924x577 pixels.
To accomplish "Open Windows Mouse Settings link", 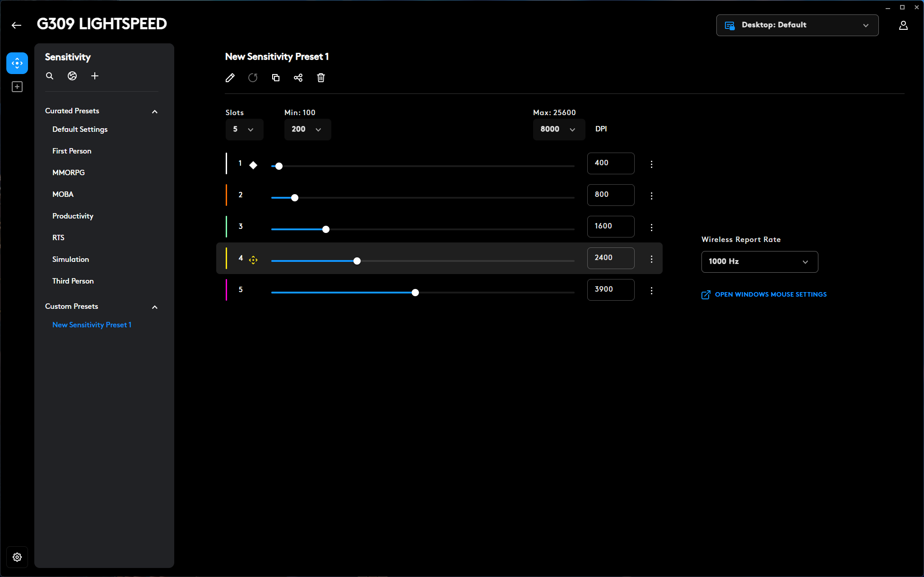I will 771,295.
